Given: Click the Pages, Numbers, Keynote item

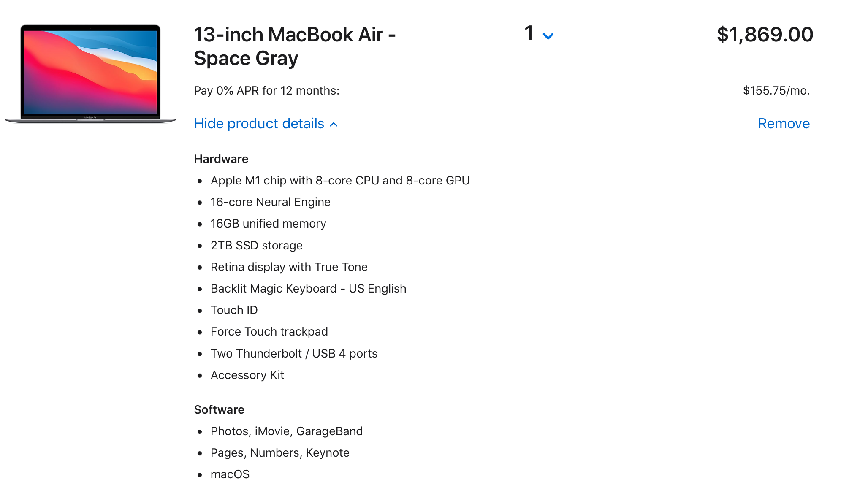Looking at the screenshot, I should (x=280, y=453).
